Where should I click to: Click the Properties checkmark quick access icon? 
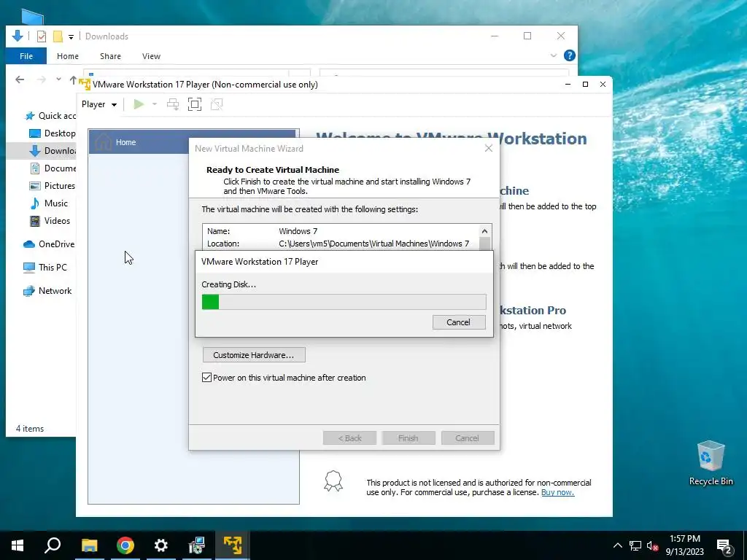[42, 36]
